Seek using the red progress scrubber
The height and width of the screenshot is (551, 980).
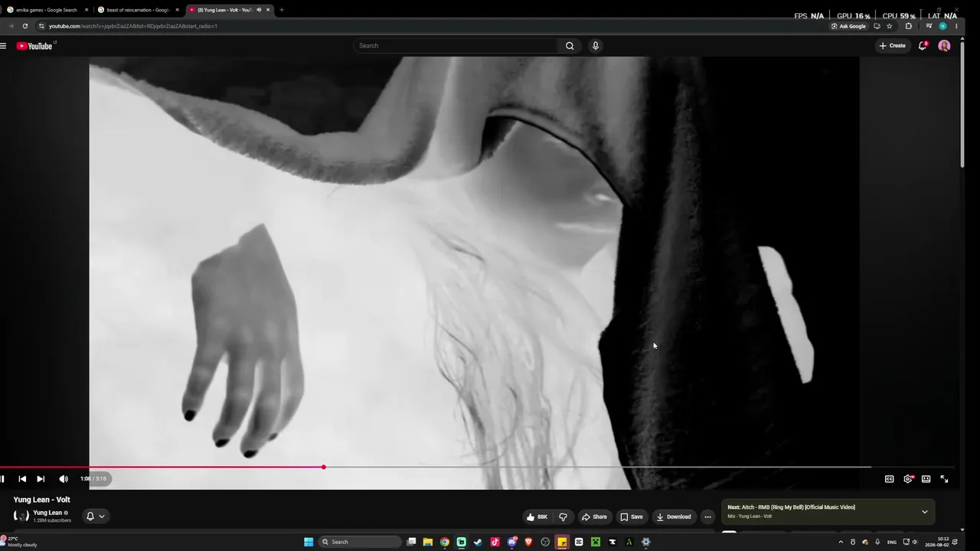point(324,467)
